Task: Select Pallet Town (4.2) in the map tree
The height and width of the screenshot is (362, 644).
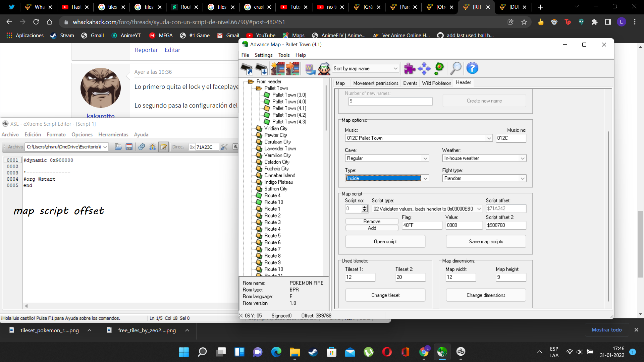Action: (289, 115)
